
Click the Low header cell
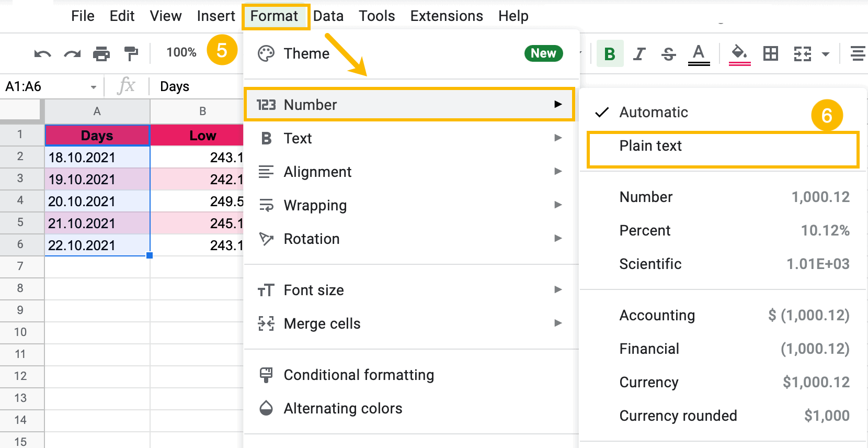tap(197, 135)
